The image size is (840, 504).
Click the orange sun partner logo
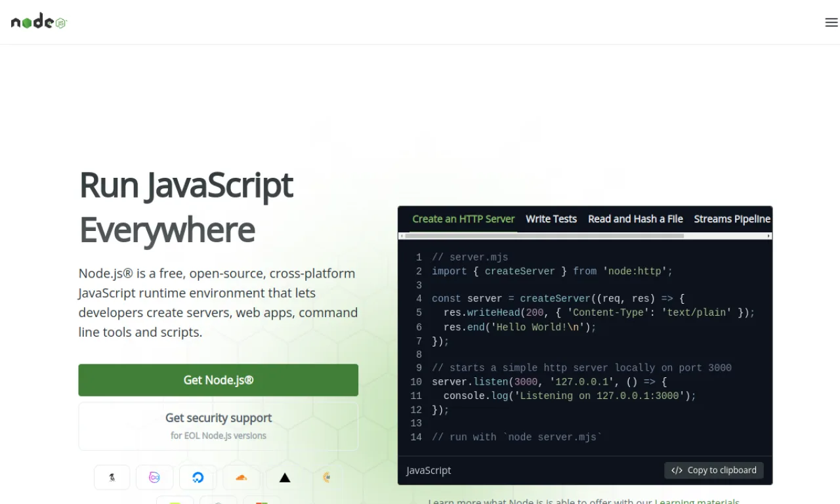click(327, 477)
